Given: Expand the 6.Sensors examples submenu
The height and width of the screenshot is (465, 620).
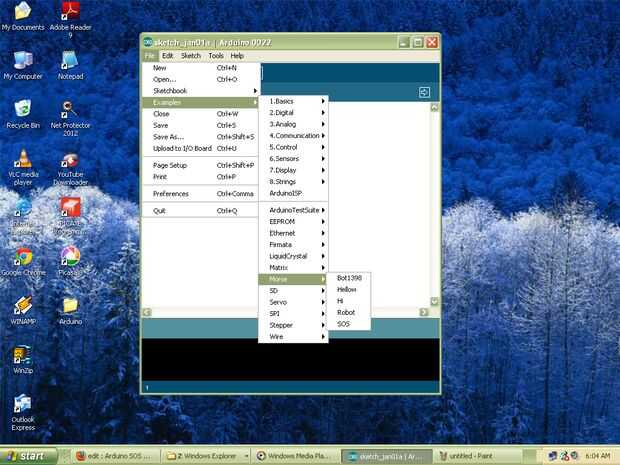Looking at the screenshot, I should click(x=293, y=159).
